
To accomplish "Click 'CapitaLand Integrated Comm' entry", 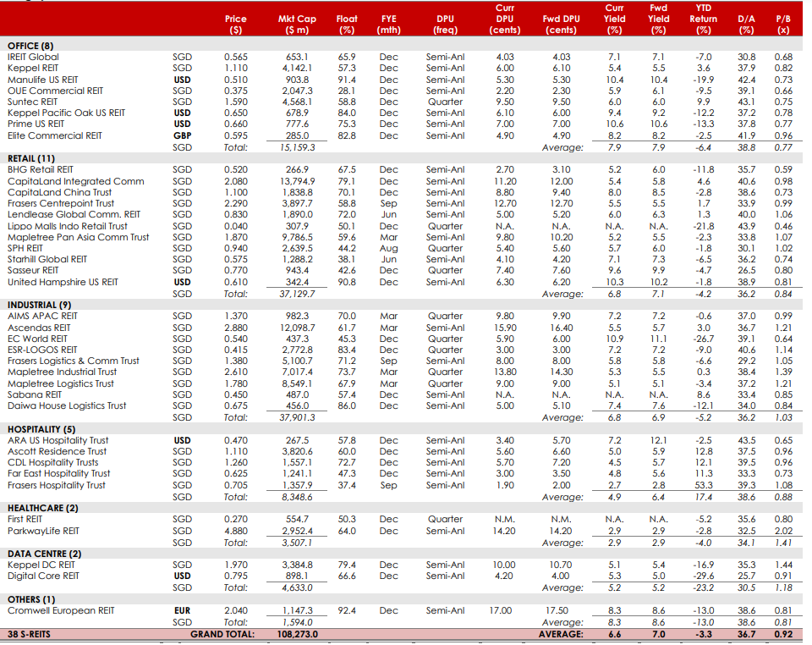I will click(x=75, y=181).
